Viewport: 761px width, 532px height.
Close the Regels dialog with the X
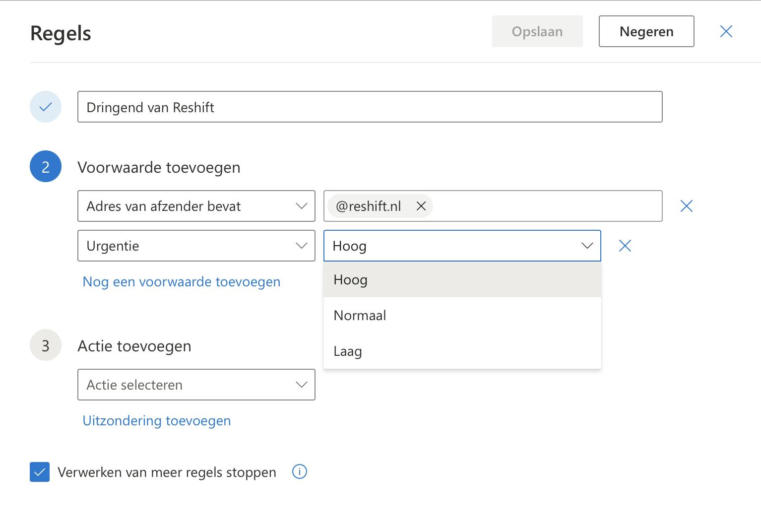click(x=726, y=32)
